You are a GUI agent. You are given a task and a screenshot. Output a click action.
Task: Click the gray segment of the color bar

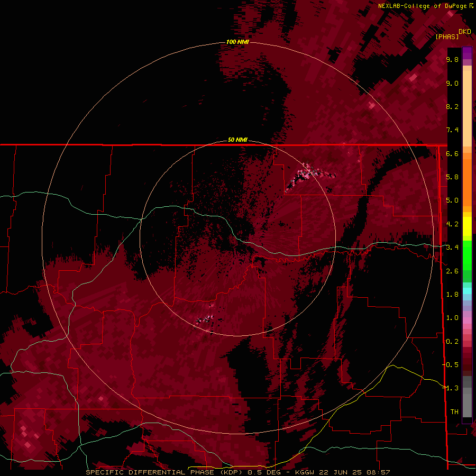click(467, 398)
